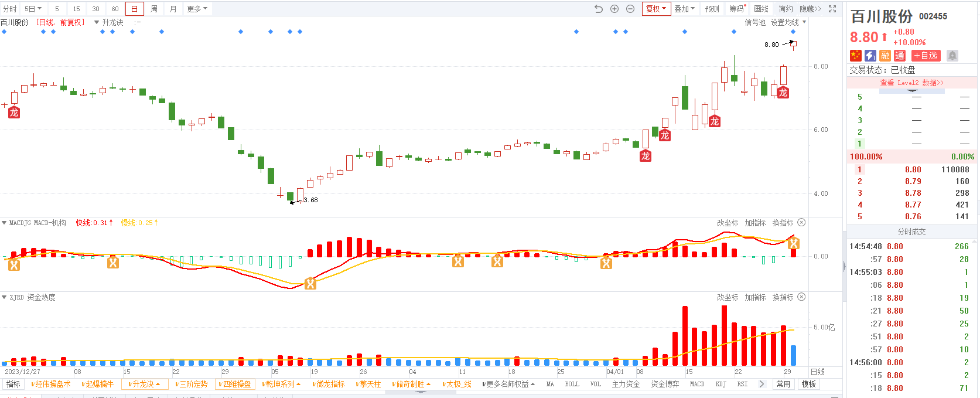Image resolution: width=980 pixels, height=398 pixels.
Task: Click the 隐藏>> hide panel button
Action: tap(810, 9)
